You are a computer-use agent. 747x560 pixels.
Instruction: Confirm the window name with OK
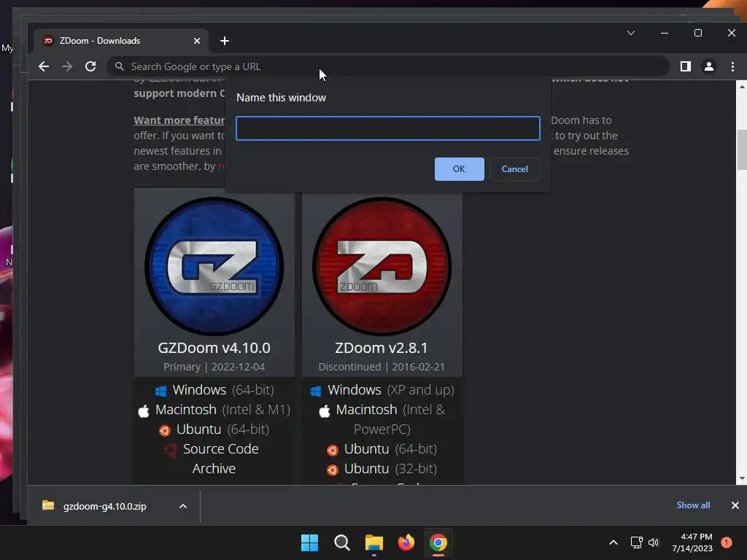pos(460,169)
